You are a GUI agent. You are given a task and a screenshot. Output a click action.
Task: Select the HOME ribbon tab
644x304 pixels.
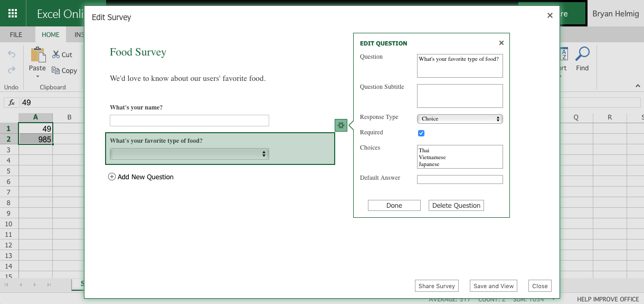click(x=51, y=35)
